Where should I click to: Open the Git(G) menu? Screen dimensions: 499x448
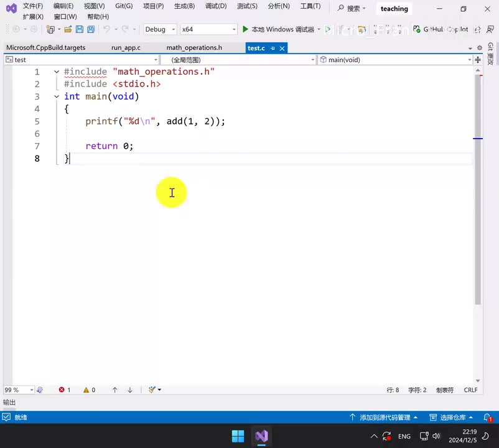[124, 6]
